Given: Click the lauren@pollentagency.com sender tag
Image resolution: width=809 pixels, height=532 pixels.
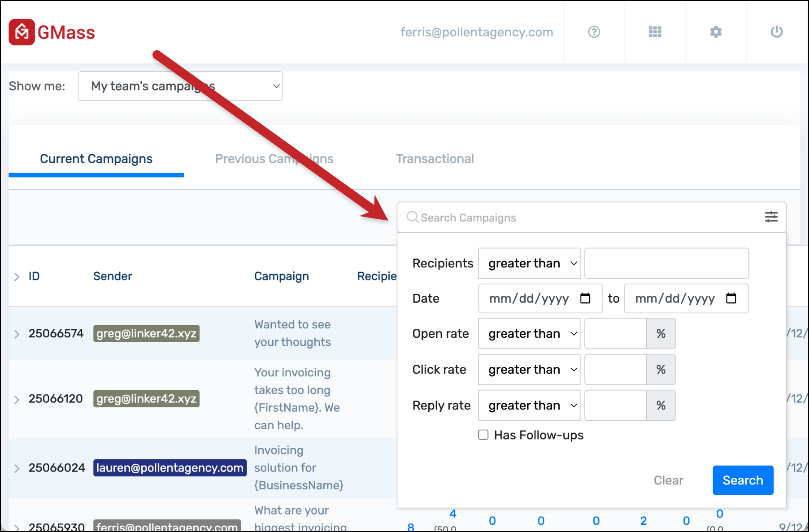Looking at the screenshot, I should (x=170, y=467).
